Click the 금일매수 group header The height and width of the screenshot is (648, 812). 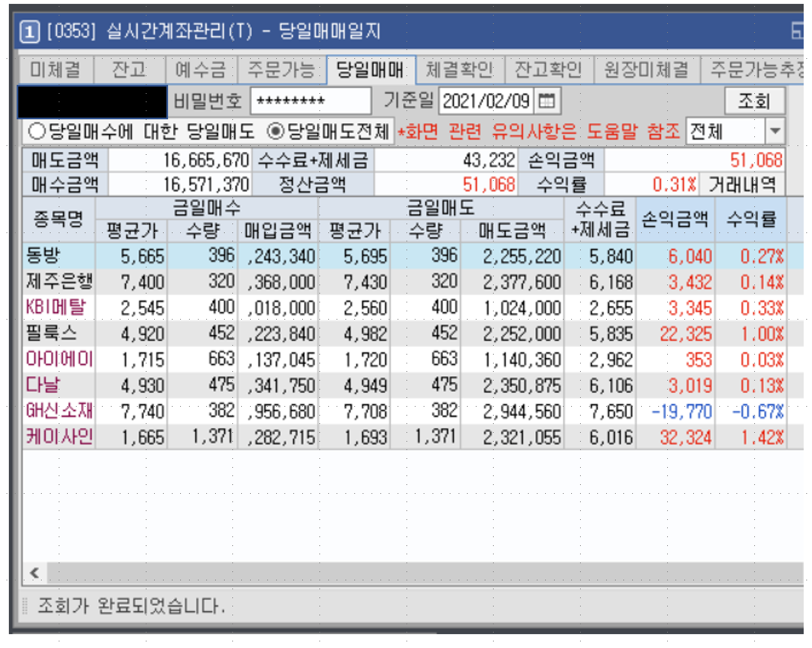coord(207,208)
